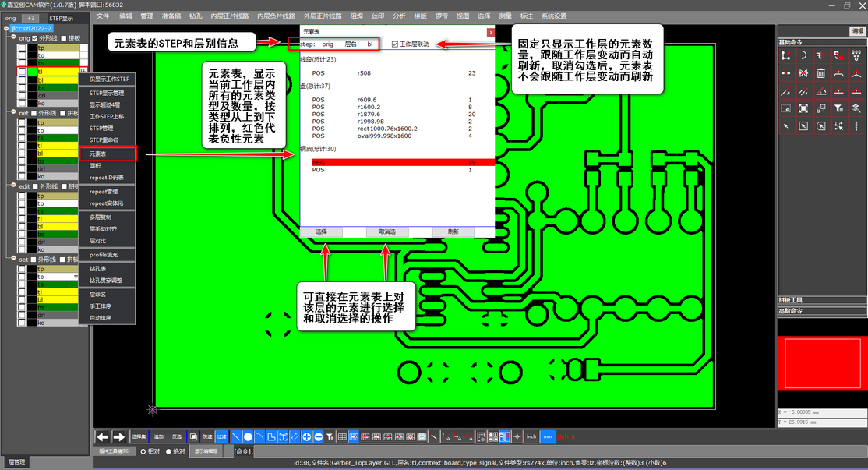This screenshot has height=470, width=868.
Task: Toggle 外形线 checkbox for net step
Action: (x=34, y=113)
